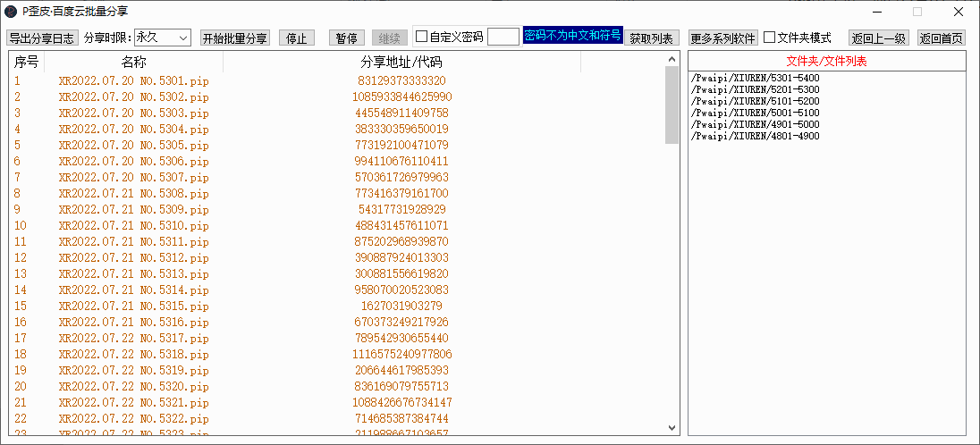The height and width of the screenshot is (445, 980).
Task: Click 获取列表 to fetch list
Action: [651, 38]
